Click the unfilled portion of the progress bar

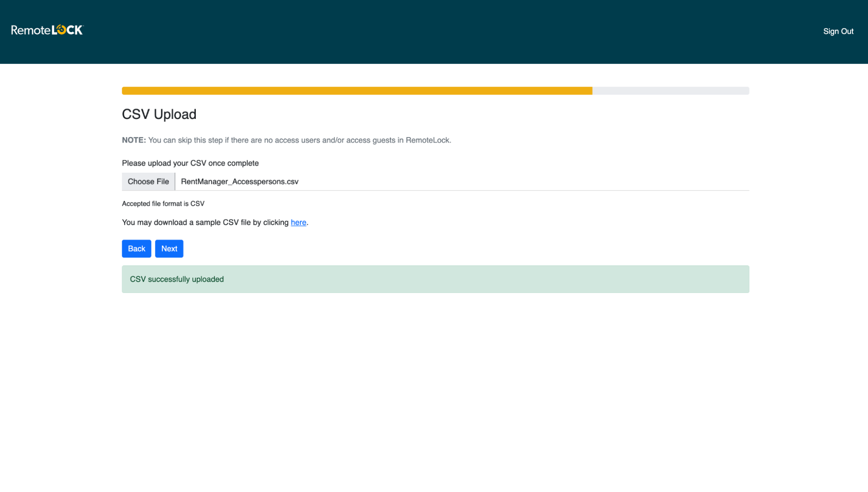coord(670,90)
